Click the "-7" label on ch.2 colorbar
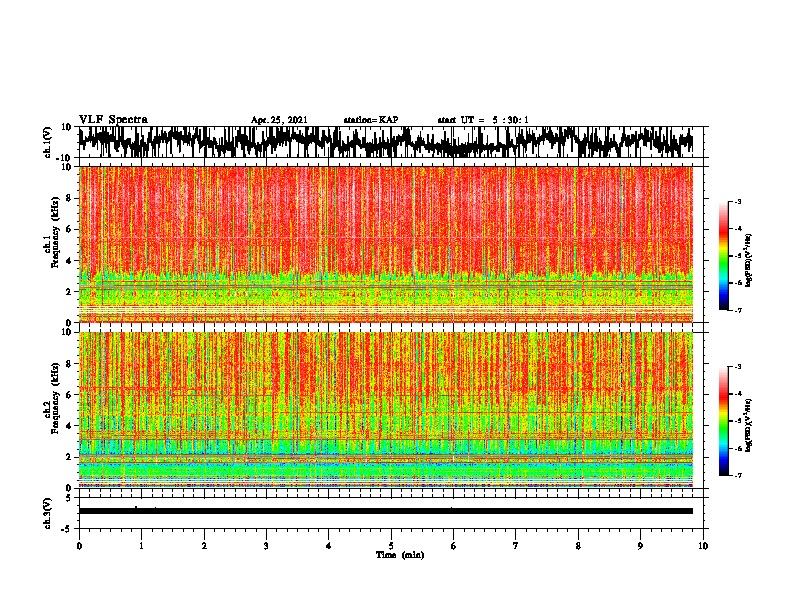Viewport: 792px width, 612px height. click(738, 475)
